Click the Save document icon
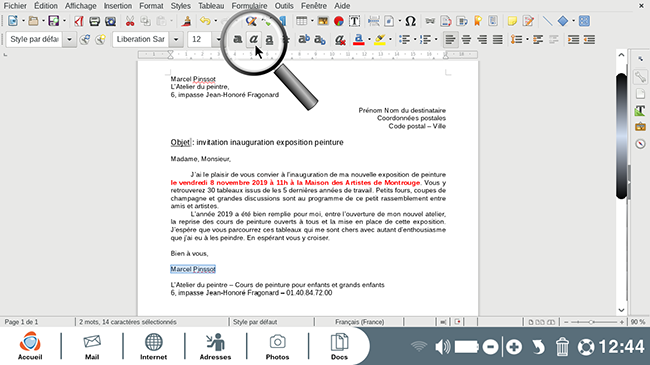Screen dimensions: 650x365 (x=54, y=21)
